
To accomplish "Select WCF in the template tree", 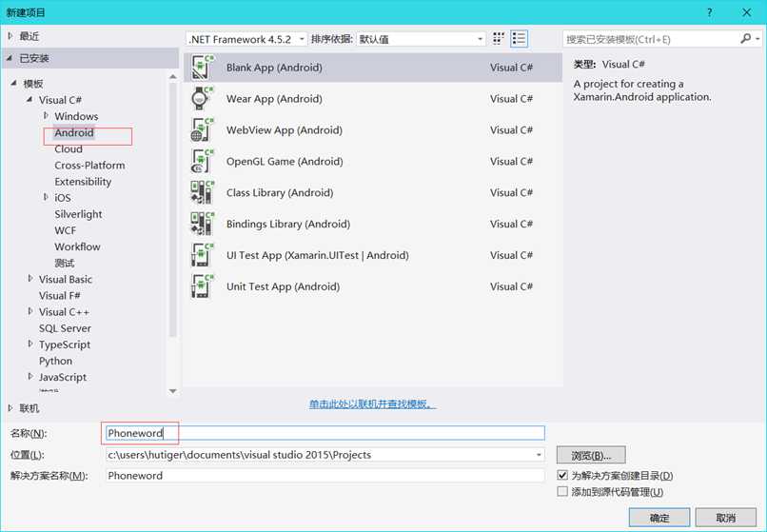I will pyautogui.click(x=65, y=230).
